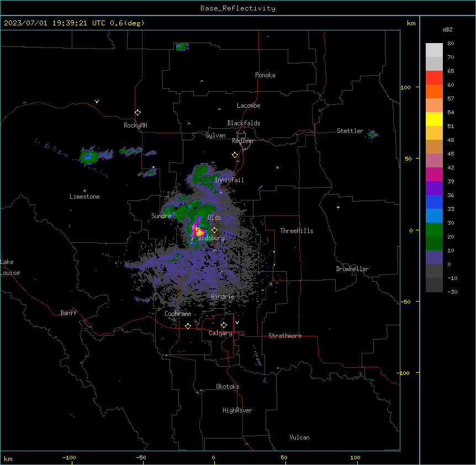Select the 42 dBZ magenta swatch
This screenshot has height=465, width=476.
coord(434,174)
